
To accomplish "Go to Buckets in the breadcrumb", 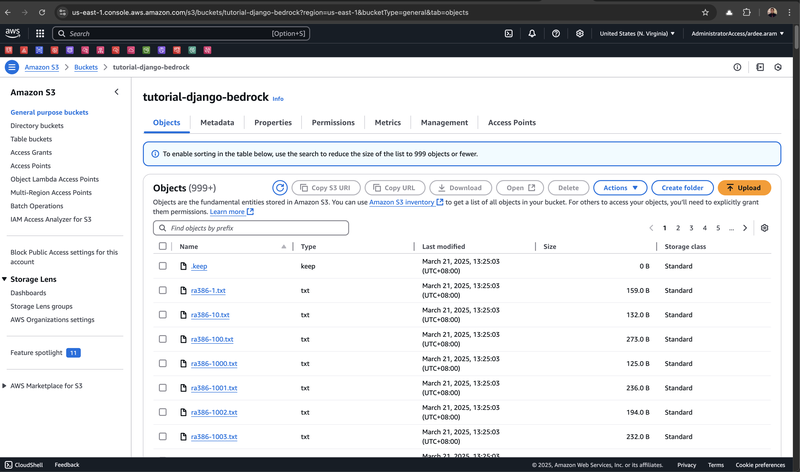I will [x=86, y=67].
